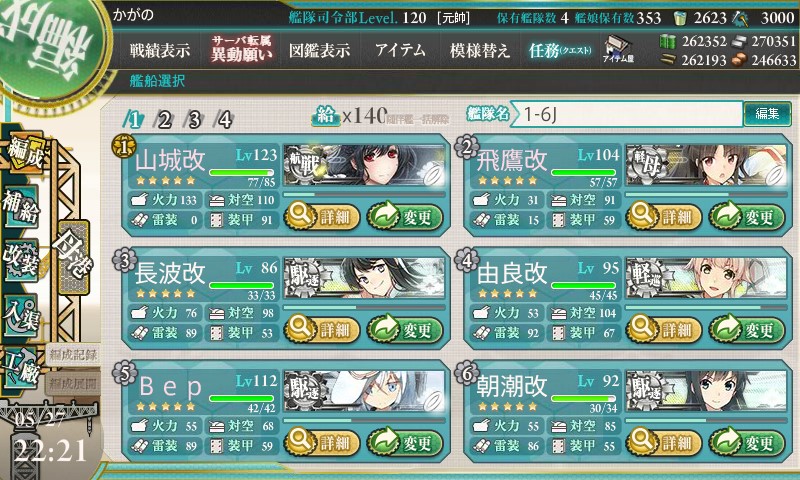Image resolution: width=800 pixels, height=480 pixels.
Task: Click the 給 fleet resupply icon
Action: [x=326, y=116]
